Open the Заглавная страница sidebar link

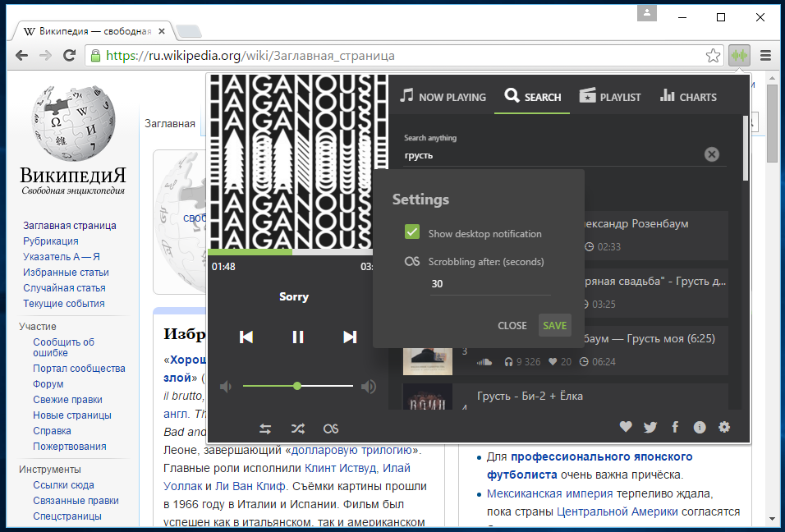click(x=70, y=226)
